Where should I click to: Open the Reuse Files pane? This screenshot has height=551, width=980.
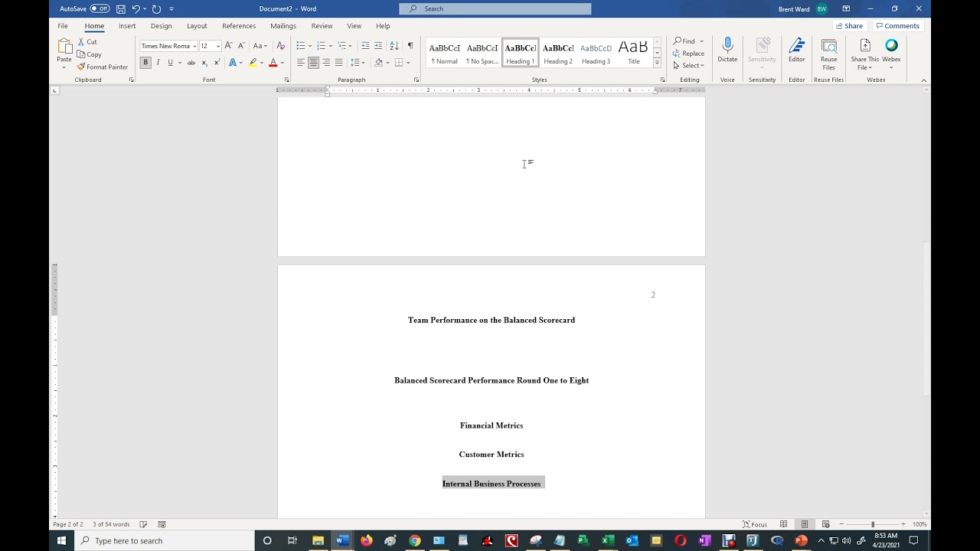click(828, 54)
